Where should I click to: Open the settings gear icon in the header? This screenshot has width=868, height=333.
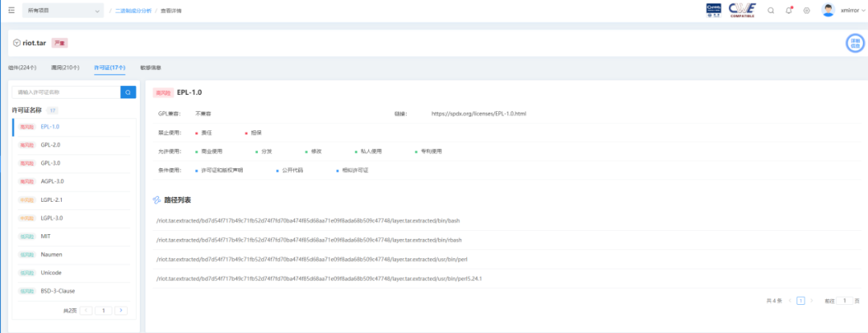pyautogui.click(x=807, y=10)
